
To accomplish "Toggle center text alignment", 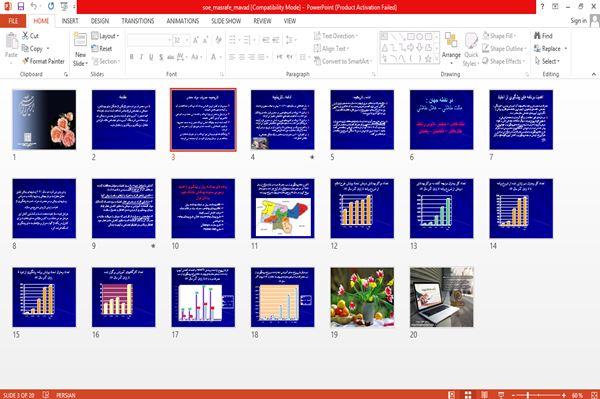I will [242, 57].
